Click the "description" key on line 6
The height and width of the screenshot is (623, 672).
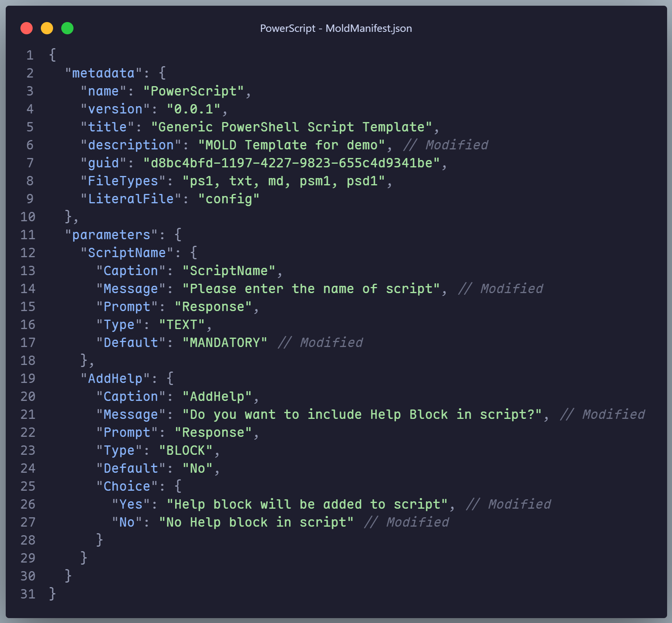[x=131, y=145]
